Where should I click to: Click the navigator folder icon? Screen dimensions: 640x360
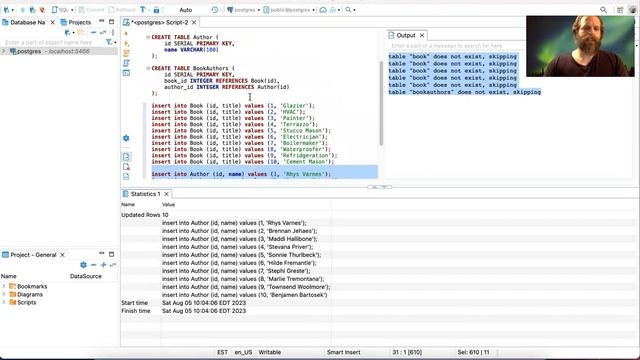coord(81,32)
